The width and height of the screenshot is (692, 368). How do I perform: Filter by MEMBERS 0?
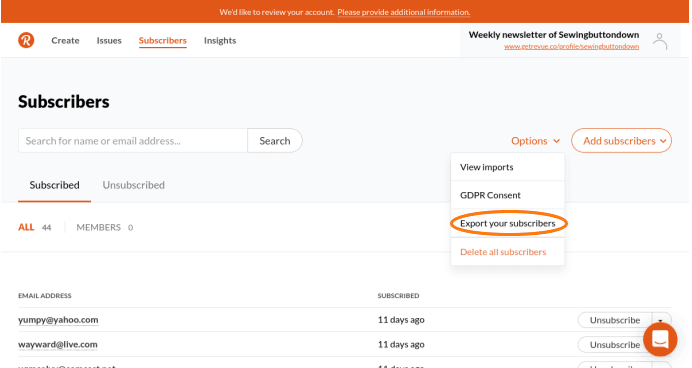[x=105, y=227]
